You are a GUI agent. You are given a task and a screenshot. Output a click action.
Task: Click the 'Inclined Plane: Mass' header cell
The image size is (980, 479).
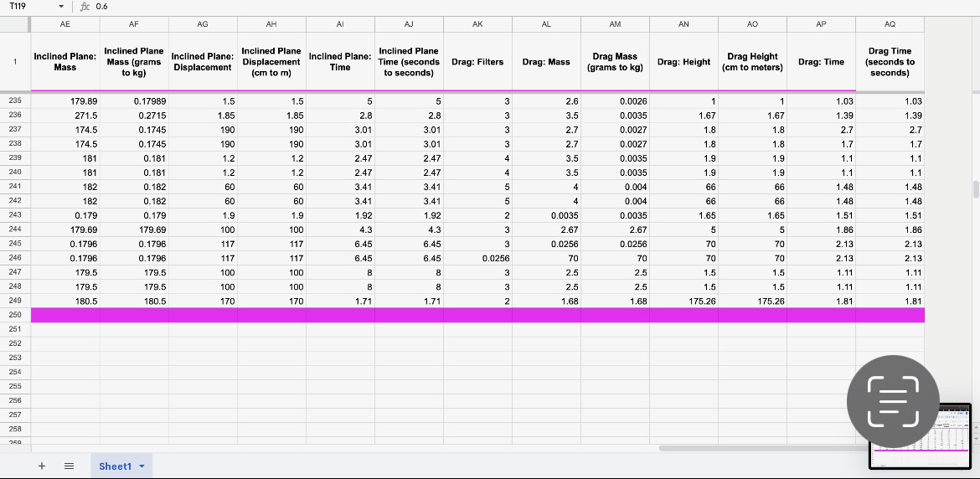coord(65,62)
